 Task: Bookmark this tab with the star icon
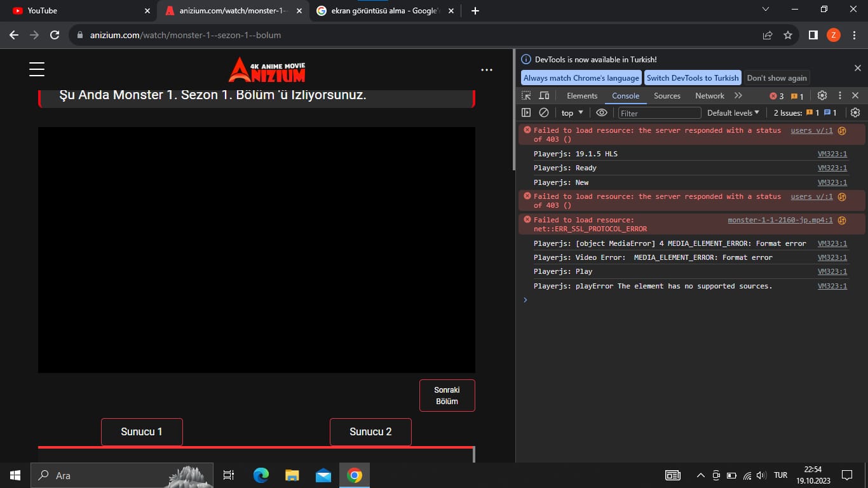click(788, 35)
